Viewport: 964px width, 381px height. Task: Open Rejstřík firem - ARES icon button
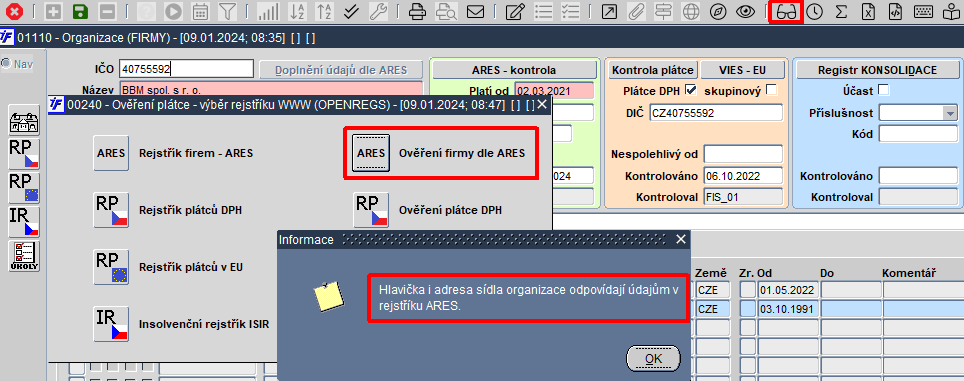coord(111,153)
